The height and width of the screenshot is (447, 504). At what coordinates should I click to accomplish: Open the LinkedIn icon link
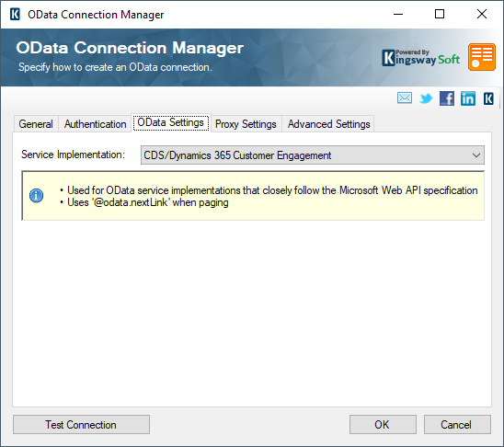coord(468,98)
